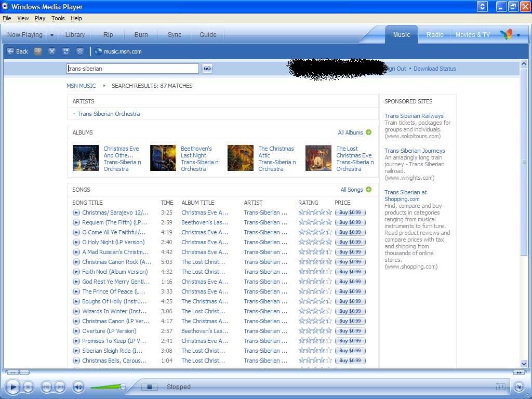
Task: Open Trans-Siberian Journeys sponsored link
Action: pyautogui.click(x=415, y=151)
